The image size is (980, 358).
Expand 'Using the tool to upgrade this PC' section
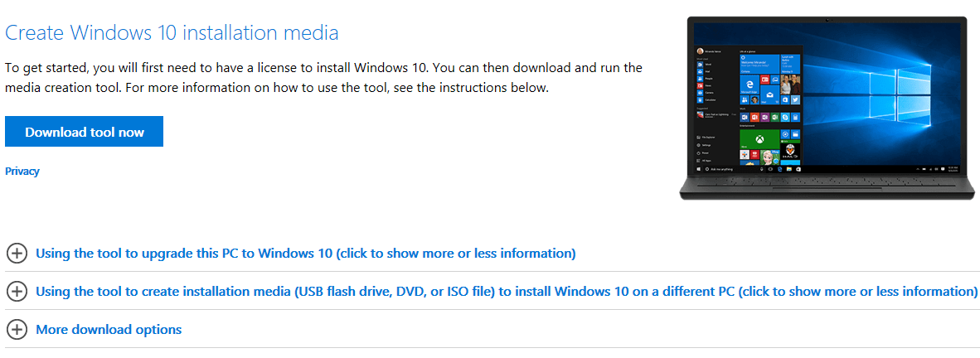point(305,253)
